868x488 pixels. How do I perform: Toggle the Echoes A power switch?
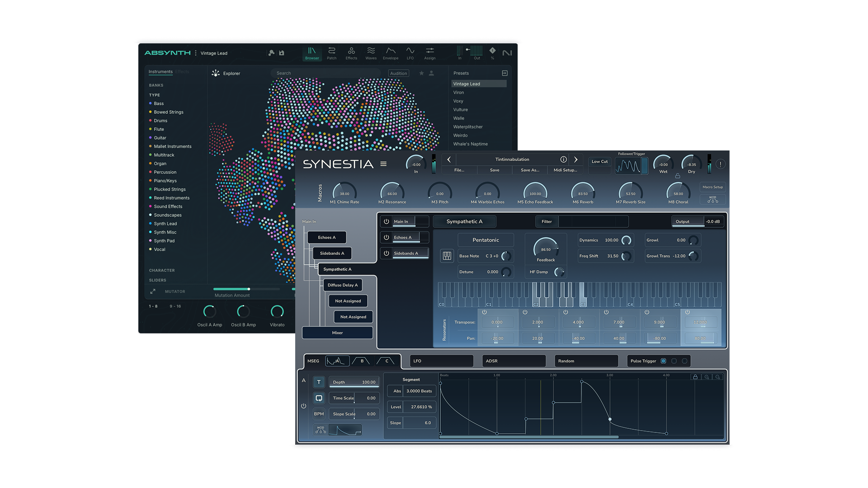(387, 237)
